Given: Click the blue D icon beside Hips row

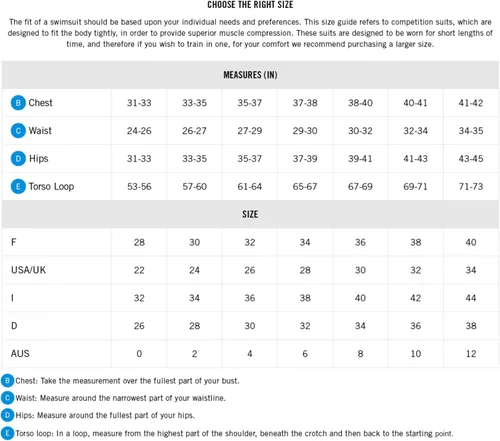Looking at the screenshot, I should coord(18,158).
